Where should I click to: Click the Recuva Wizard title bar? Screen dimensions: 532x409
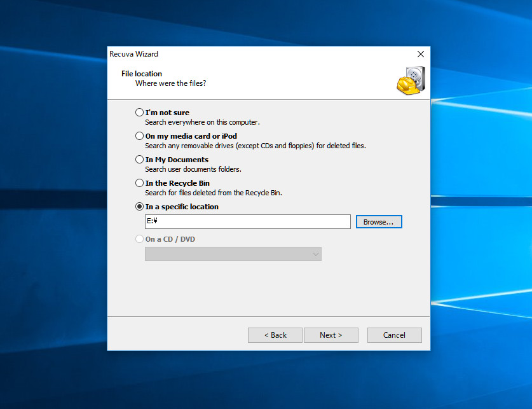pos(254,55)
